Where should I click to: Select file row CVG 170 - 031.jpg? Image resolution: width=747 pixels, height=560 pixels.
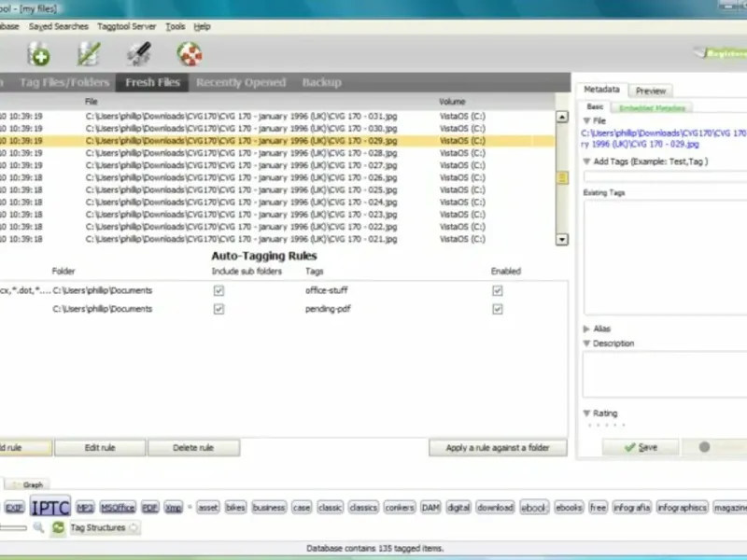[277, 116]
